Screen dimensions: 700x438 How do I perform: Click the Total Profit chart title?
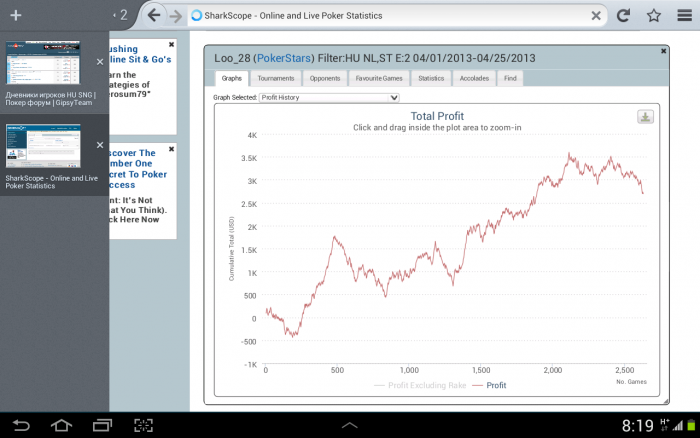pos(437,116)
